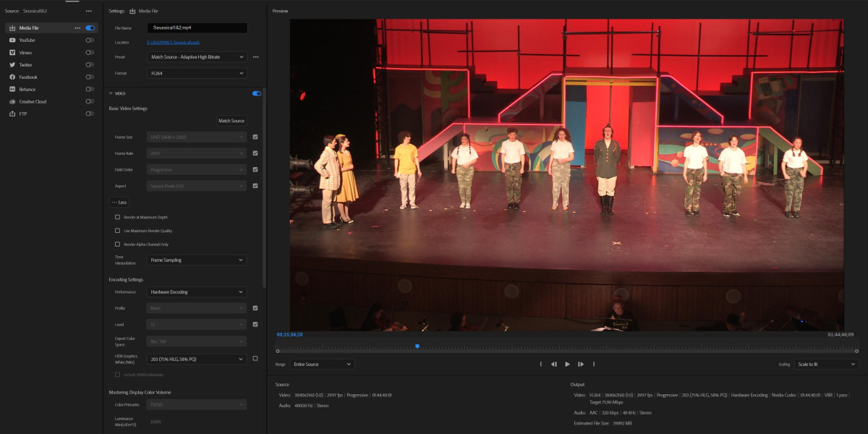Click the Match Source button

pyautogui.click(x=231, y=121)
